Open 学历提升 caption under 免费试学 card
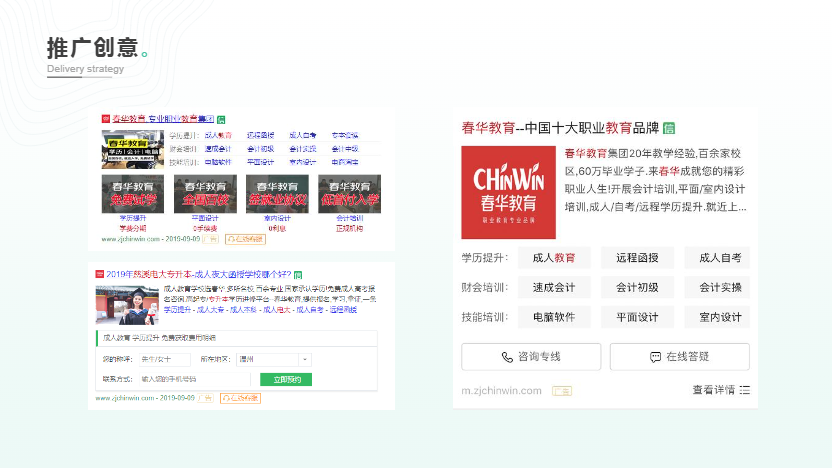 [x=133, y=218]
